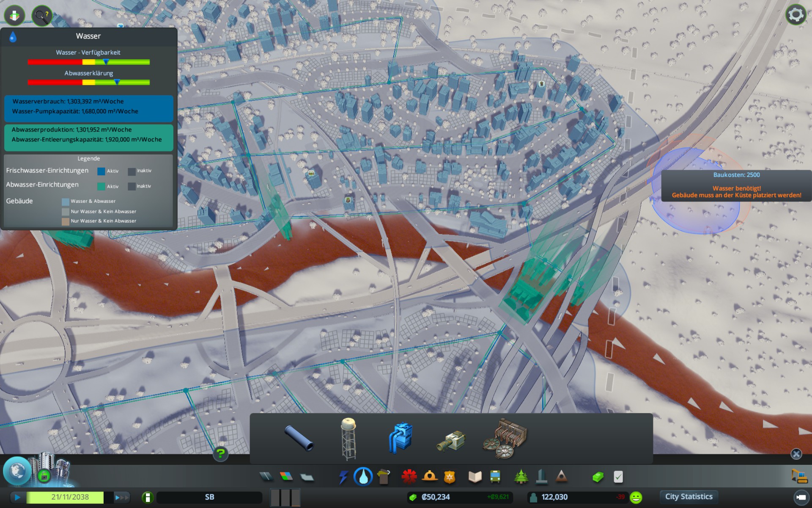This screenshot has width=812, height=508.
Task: Expand the game areas globe button
Action: pos(17,471)
